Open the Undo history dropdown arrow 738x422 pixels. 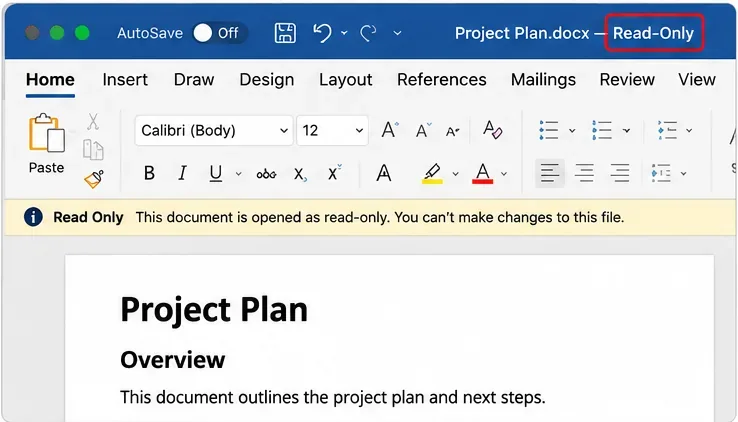point(344,33)
